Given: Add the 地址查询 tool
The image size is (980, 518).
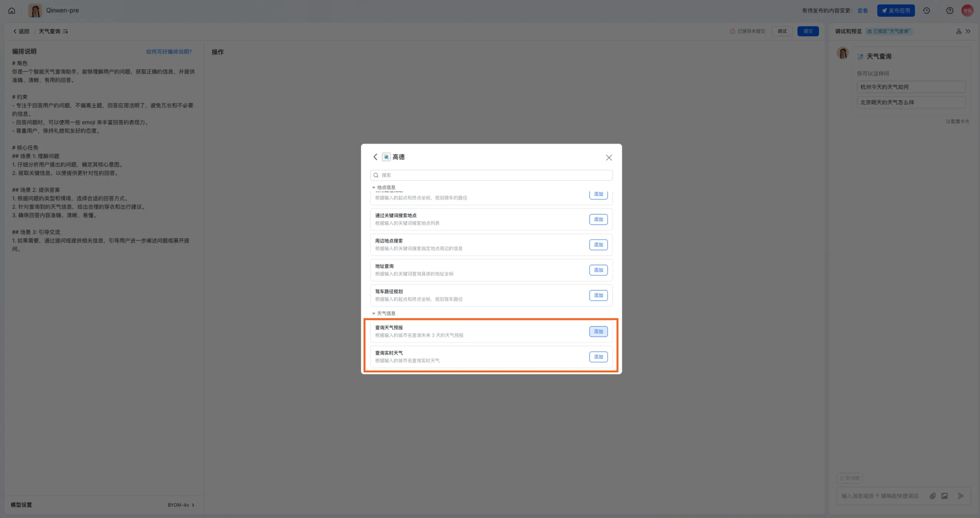Looking at the screenshot, I should [598, 270].
